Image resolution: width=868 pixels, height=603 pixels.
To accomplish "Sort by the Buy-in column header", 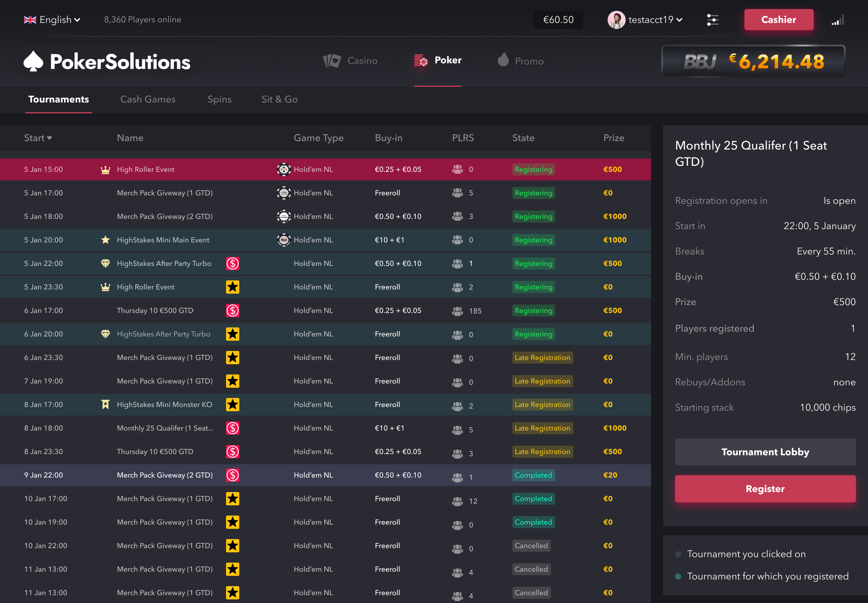I will [388, 138].
